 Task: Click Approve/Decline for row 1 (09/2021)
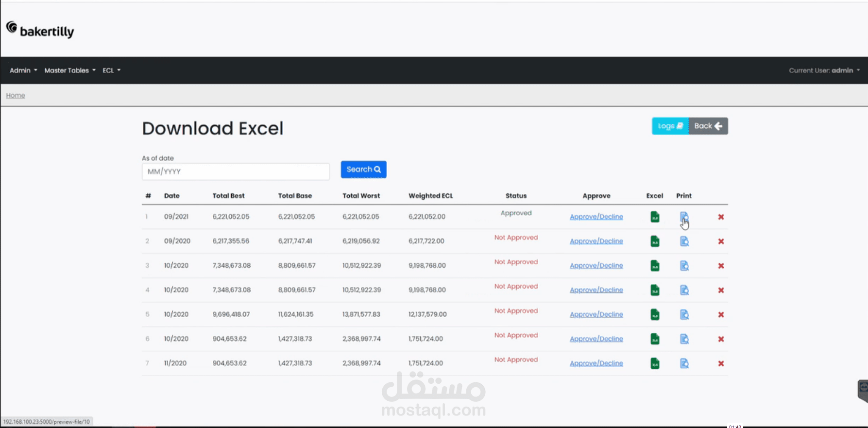596,217
